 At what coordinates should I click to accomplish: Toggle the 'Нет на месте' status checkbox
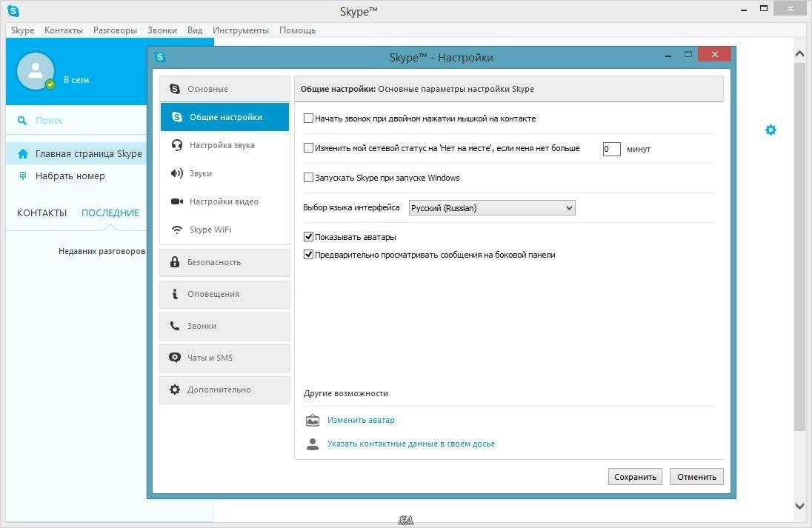pos(309,148)
